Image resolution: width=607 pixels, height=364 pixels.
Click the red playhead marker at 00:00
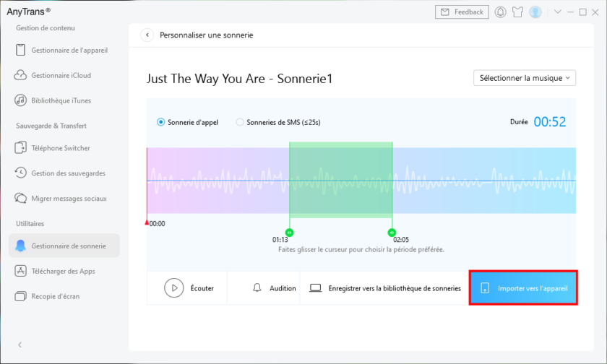pyautogui.click(x=147, y=223)
